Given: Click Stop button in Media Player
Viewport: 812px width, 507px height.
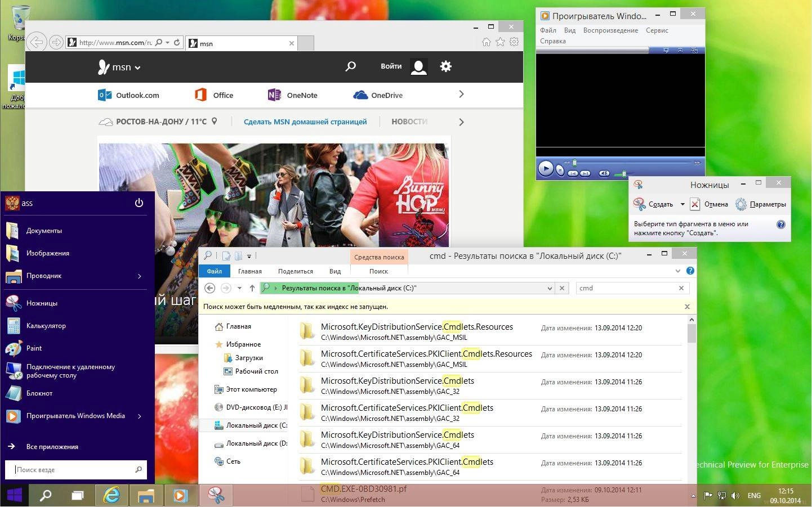Looking at the screenshot, I should tap(560, 170).
